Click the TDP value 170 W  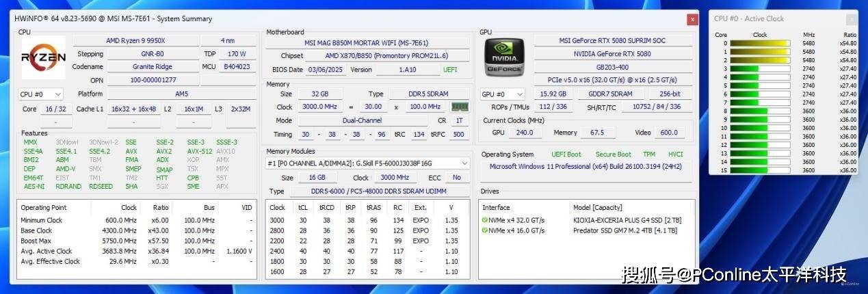point(237,53)
